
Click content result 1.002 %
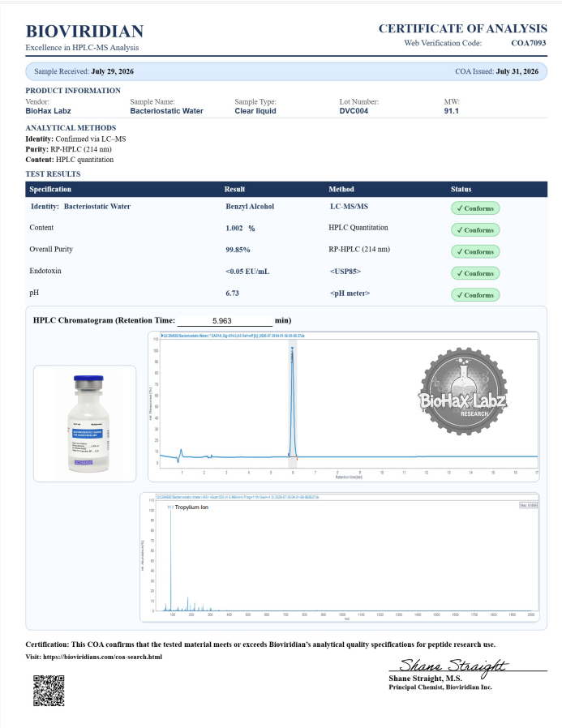[x=240, y=229]
